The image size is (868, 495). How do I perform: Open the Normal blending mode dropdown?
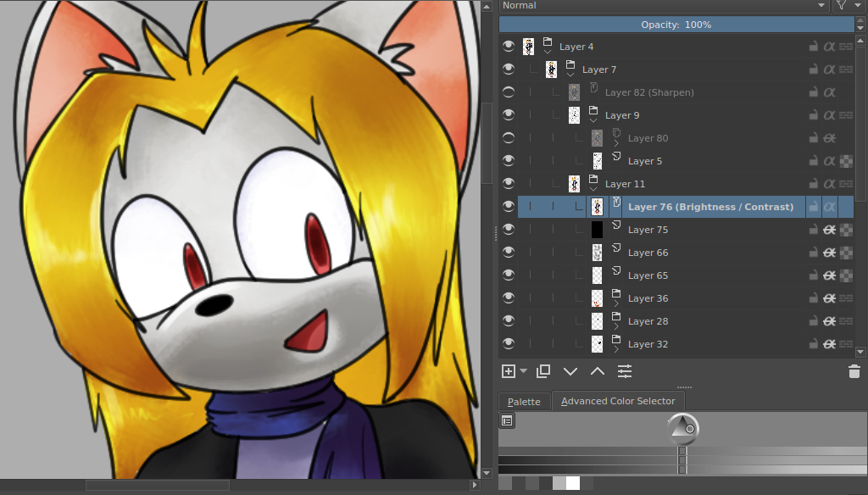[664, 5]
